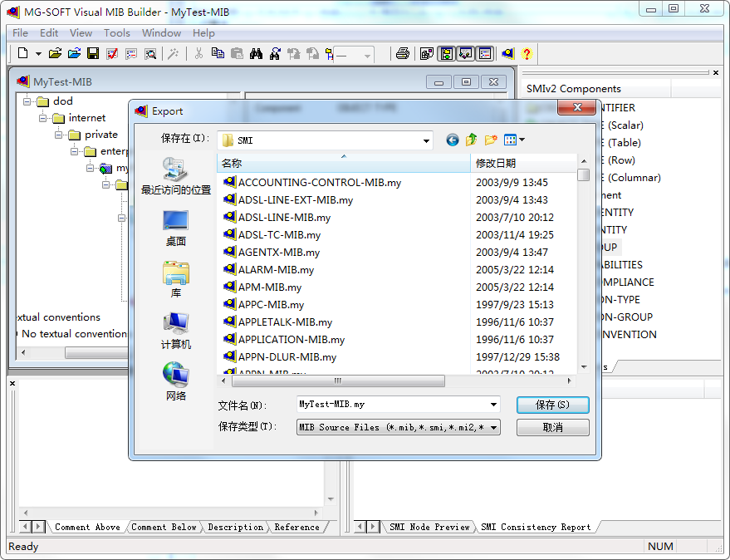Click the Create New Folder icon in Export dialog
Screen dimensions: 730x560
coord(489,140)
